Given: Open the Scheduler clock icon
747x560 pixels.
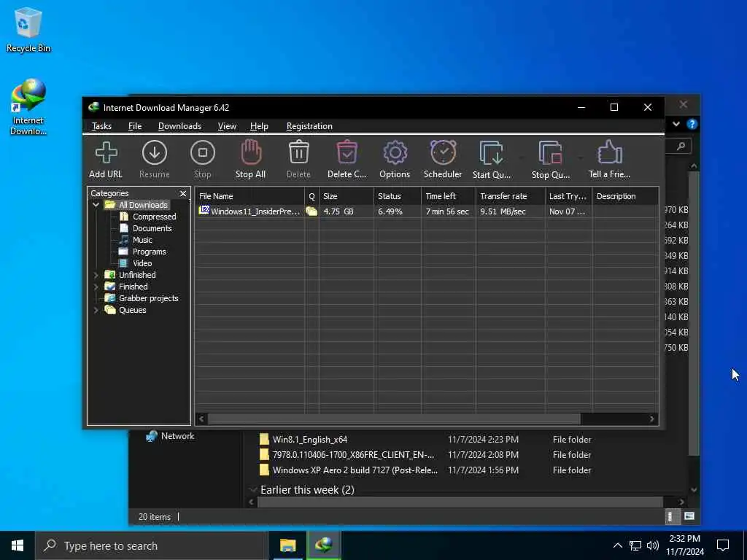Looking at the screenshot, I should pyautogui.click(x=443, y=153).
